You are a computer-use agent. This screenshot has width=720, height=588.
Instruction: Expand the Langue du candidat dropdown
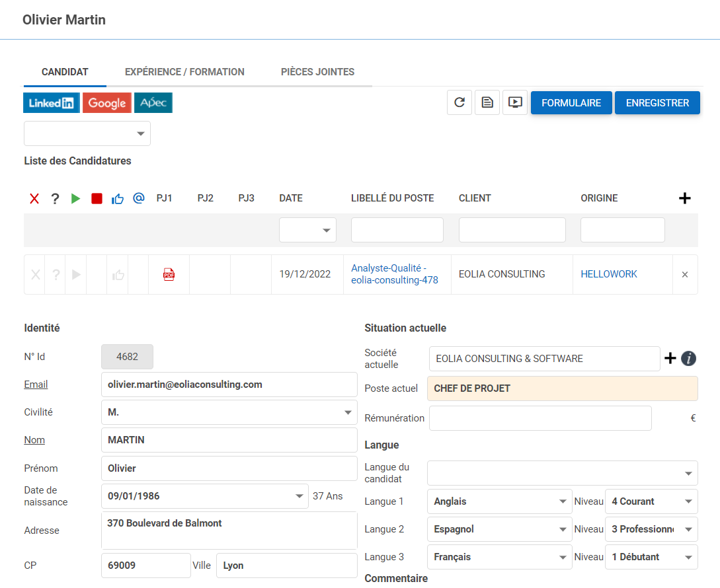pyautogui.click(x=688, y=473)
